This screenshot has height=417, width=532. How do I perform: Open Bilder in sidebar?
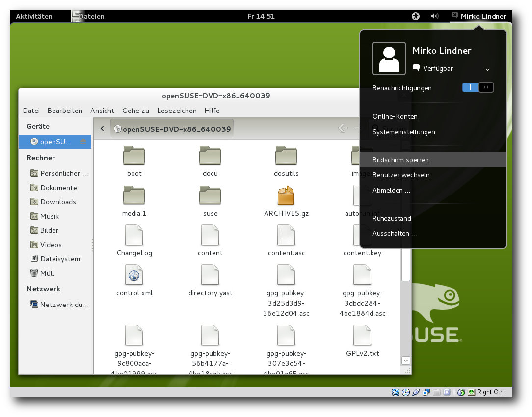click(x=45, y=230)
